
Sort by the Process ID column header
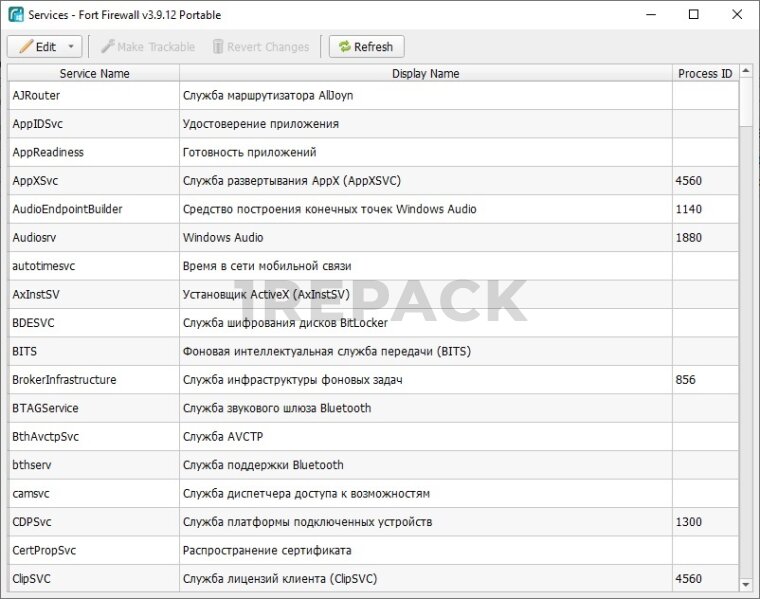[x=705, y=73]
